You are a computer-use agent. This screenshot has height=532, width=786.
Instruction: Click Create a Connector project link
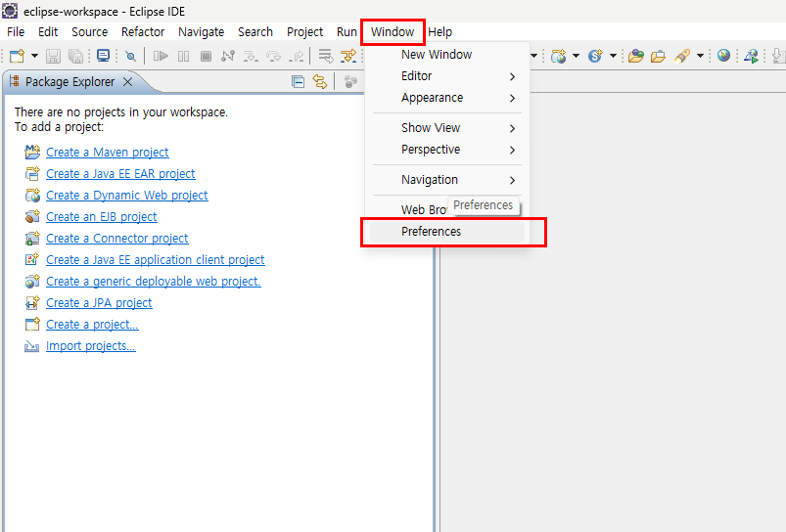point(117,239)
